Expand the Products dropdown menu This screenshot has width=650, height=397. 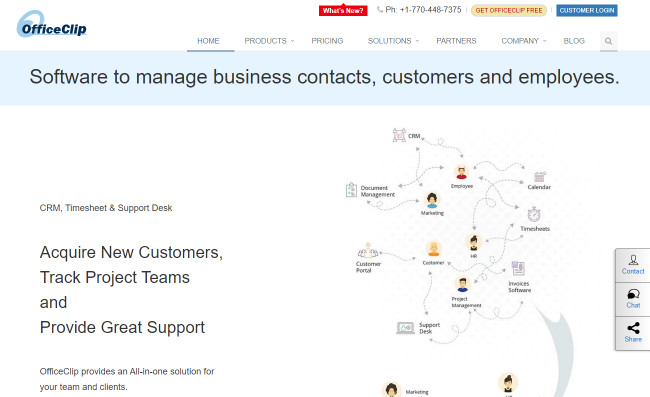pyautogui.click(x=269, y=41)
